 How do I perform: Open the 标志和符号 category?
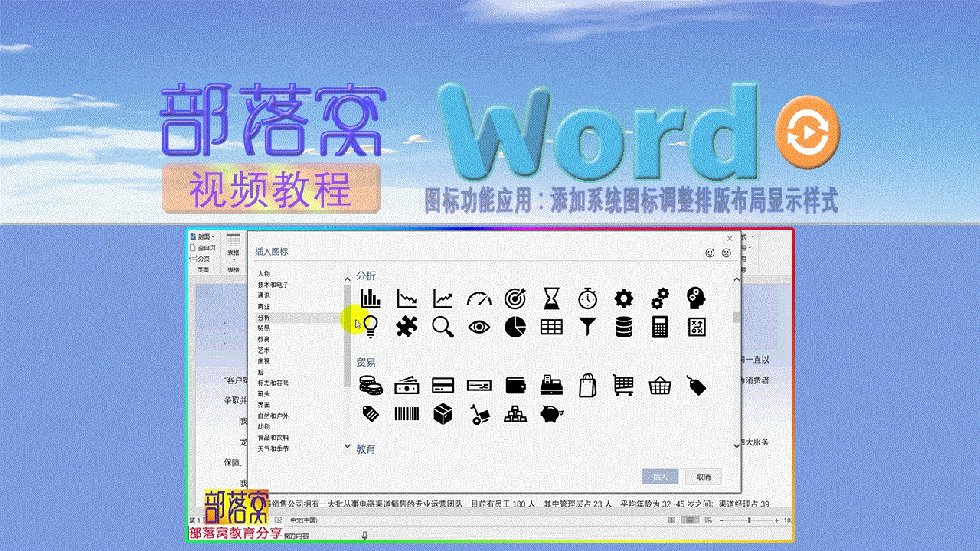pos(273,383)
